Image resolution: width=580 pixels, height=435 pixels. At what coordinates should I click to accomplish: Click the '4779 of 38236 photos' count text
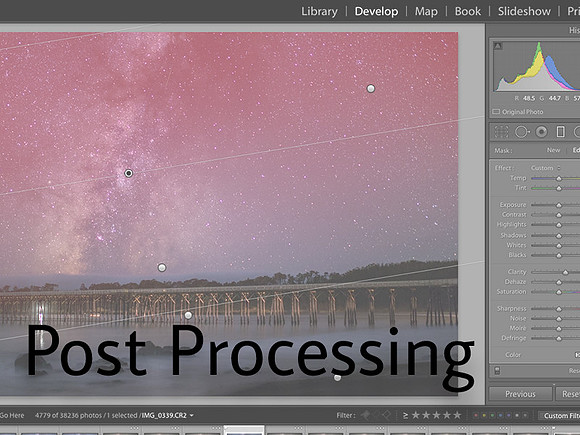click(68, 415)
